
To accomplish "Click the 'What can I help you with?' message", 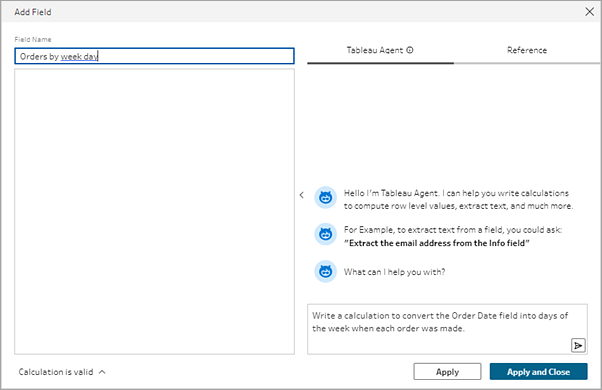I will tap(395, 272).
